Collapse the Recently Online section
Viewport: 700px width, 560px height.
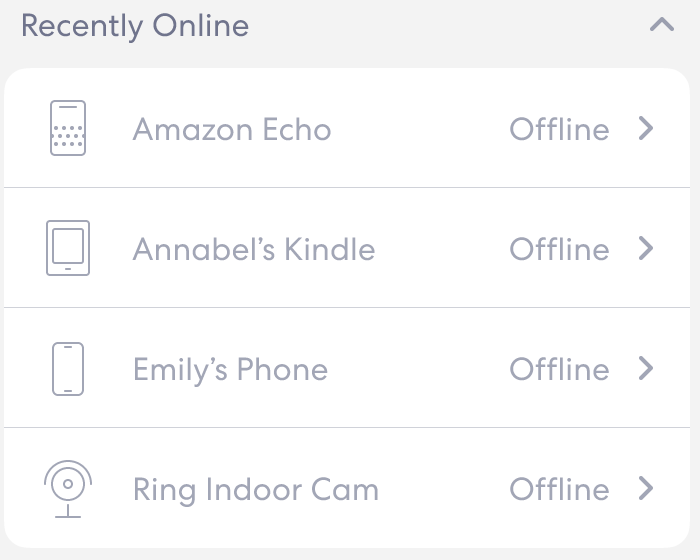point(661,26)
